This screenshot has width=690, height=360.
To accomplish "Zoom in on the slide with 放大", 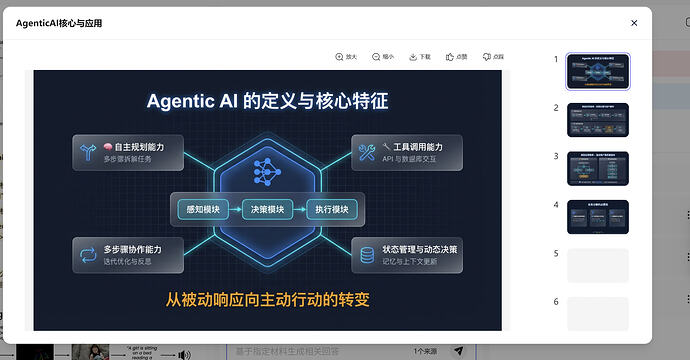I will point(346,57).
